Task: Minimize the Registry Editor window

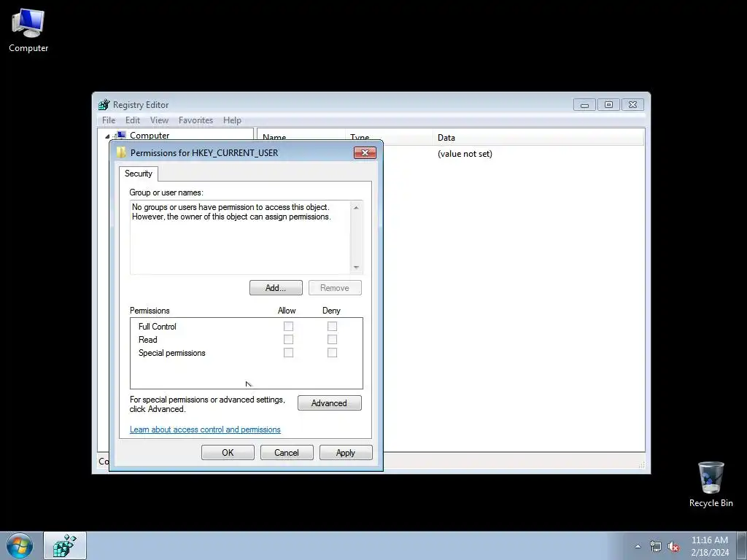Action: pyautogui.click(x=584, y=105)
